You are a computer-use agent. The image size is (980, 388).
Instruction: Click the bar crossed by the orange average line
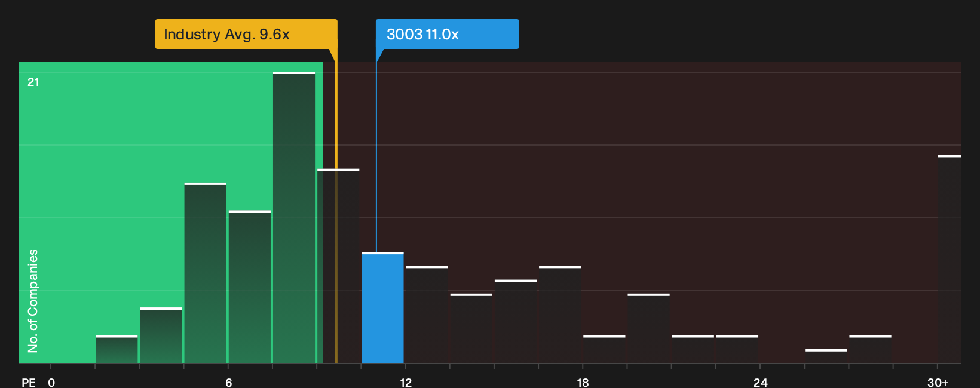pos(338,266)
